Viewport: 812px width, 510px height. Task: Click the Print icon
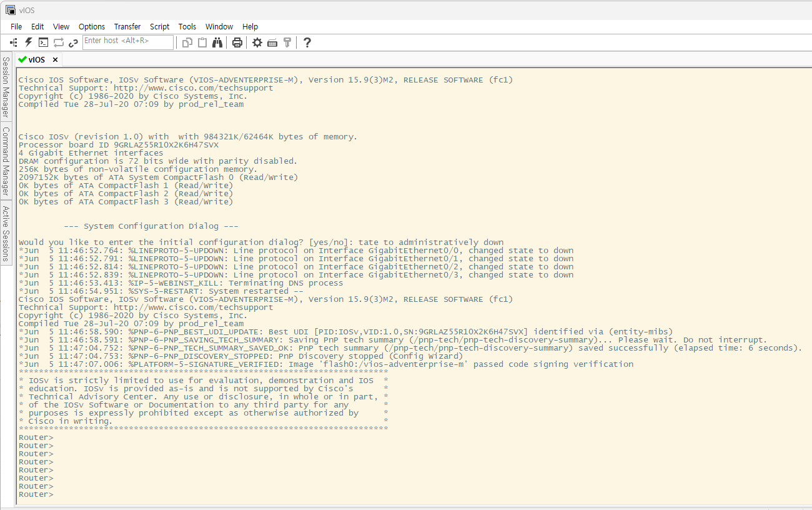click(x=237, y=42)
